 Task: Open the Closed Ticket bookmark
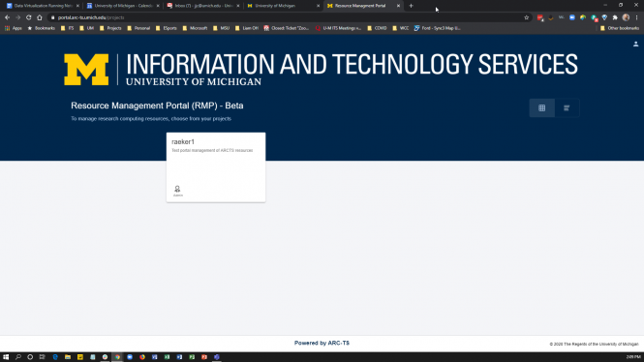point(287,28)
